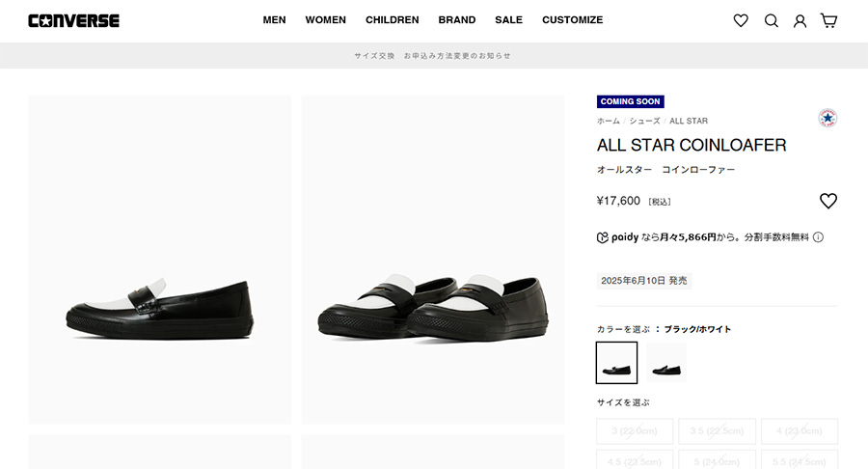Open the account profile icon
This screenshot has height=469, width=868.
coord(800,21)
